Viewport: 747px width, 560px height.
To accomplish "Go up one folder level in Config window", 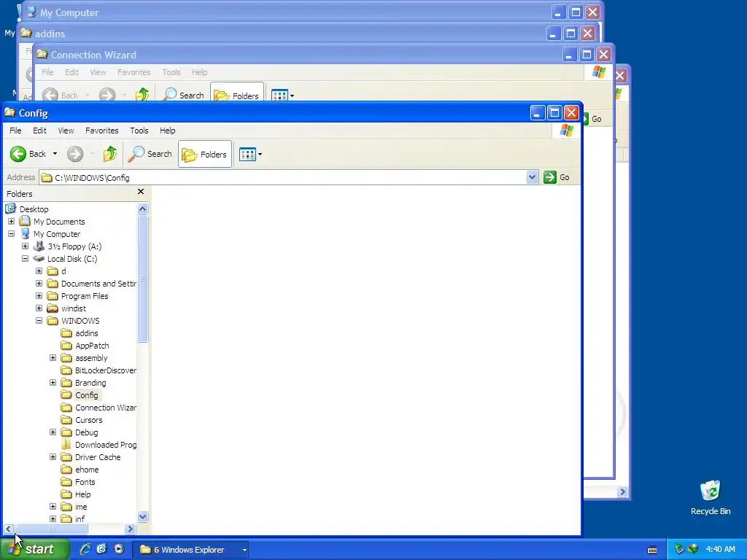I will [x=110, y=154].
